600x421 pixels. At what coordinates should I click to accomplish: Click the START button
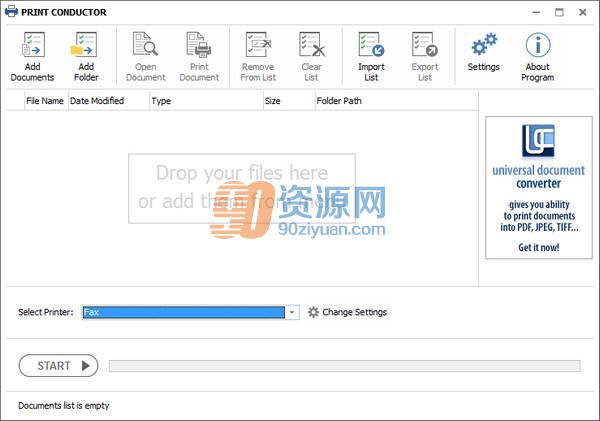[x=59, y=366]
